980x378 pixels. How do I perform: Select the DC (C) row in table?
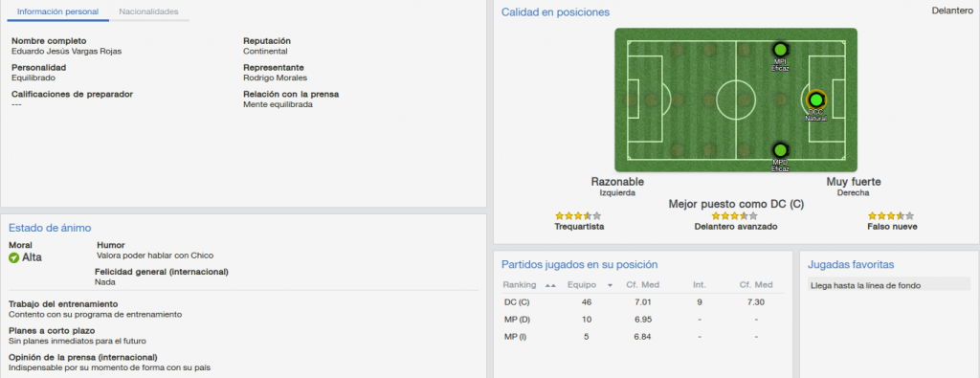coord(642,301)
